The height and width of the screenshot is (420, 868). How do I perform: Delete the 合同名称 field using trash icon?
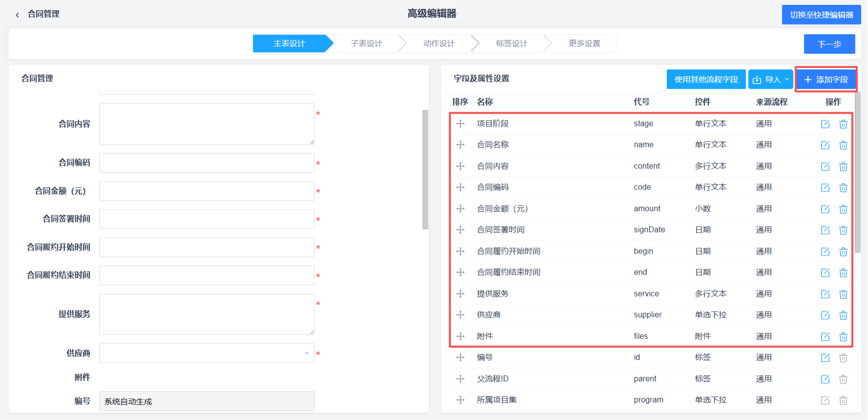pos(843,145)
